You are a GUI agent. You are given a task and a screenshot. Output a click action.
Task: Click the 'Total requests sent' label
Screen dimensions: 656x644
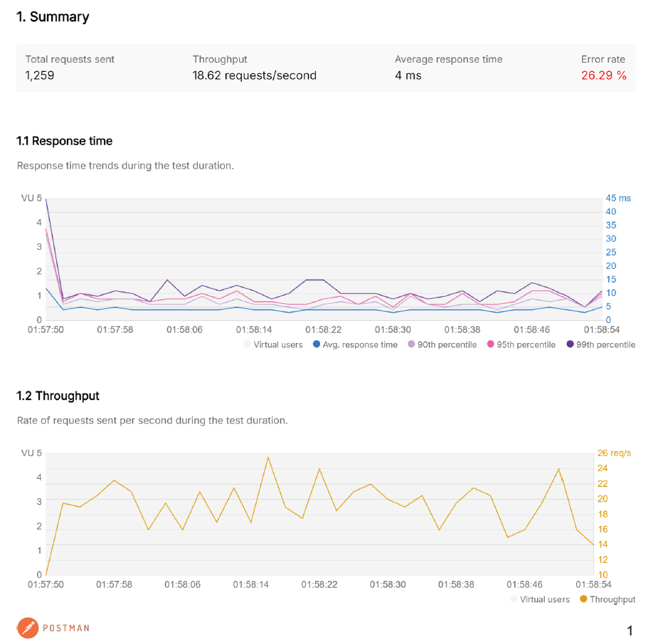(70, 60)
